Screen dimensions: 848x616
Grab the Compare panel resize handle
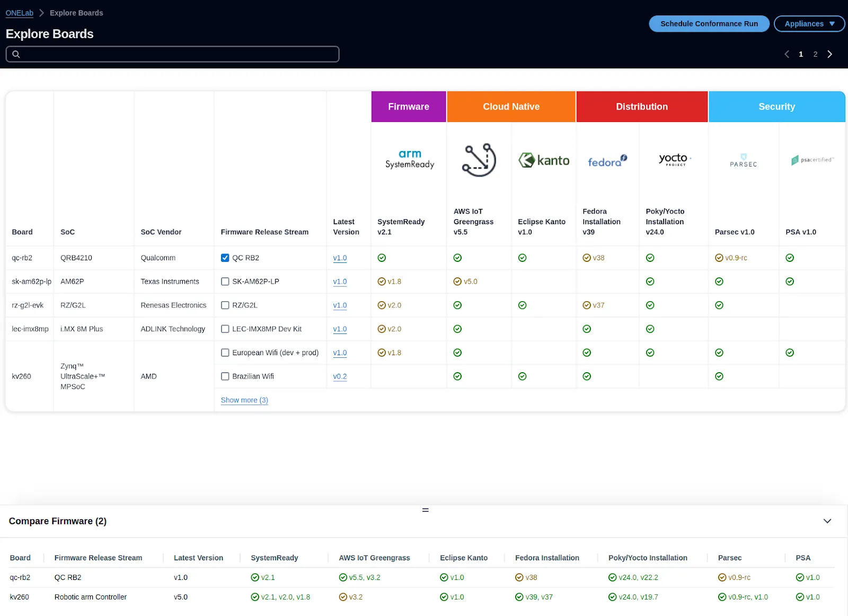pyautogui.click(x=425, y=510)
